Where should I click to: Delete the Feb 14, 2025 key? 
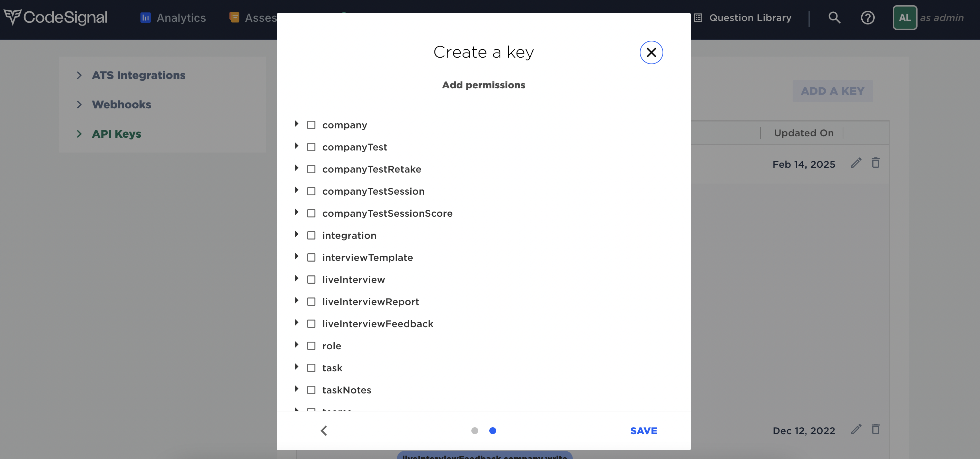876,163
